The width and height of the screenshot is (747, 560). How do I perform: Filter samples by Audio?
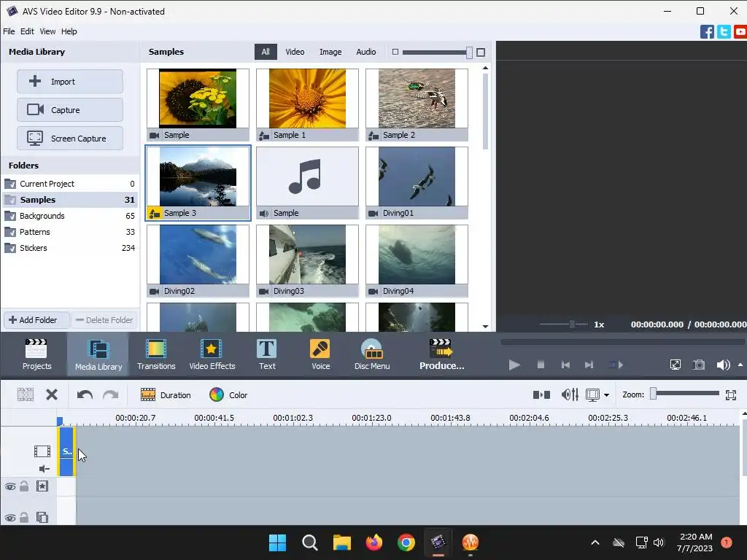tap(366, 52)
